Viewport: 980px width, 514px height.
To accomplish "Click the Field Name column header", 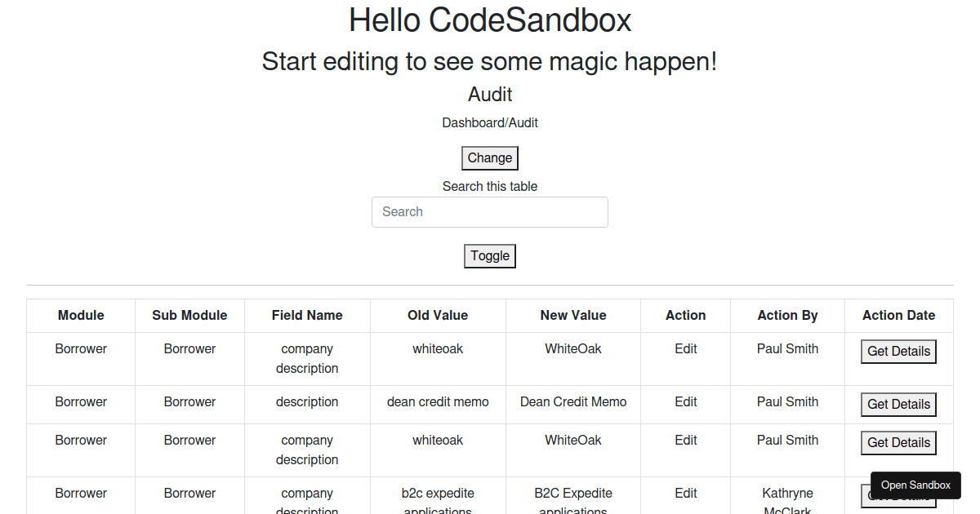I will (307, 315).
